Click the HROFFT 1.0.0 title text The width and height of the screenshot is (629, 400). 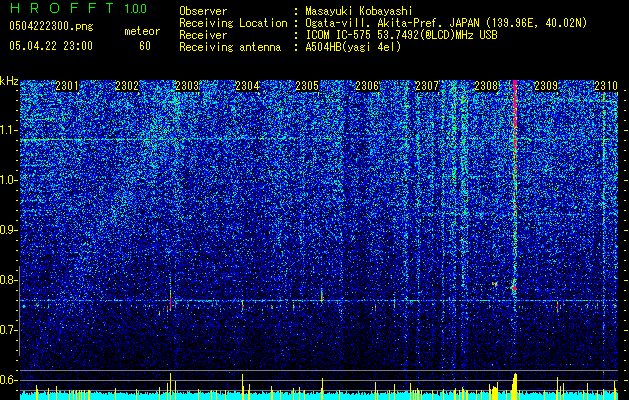tap(78, 8)
